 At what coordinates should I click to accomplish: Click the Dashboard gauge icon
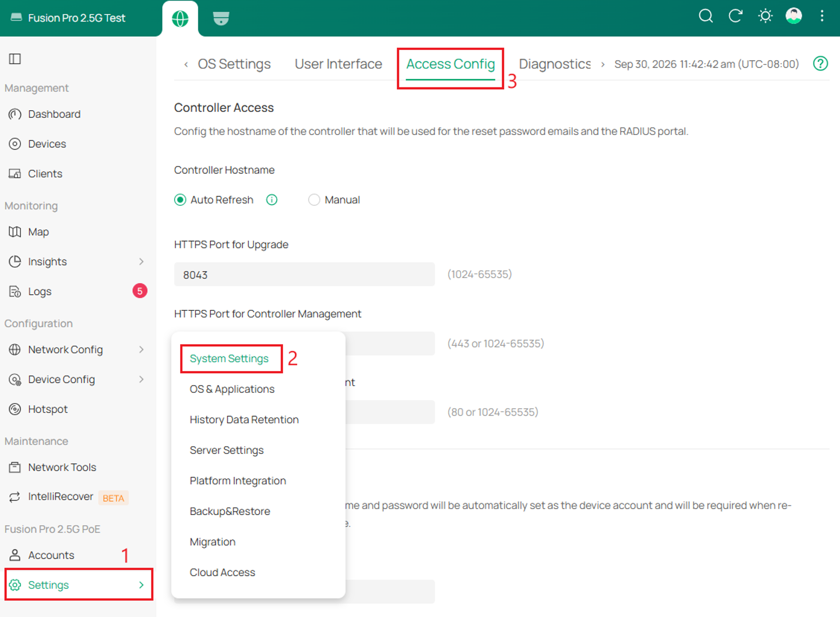pyautogui.click(x=15, y=114)
